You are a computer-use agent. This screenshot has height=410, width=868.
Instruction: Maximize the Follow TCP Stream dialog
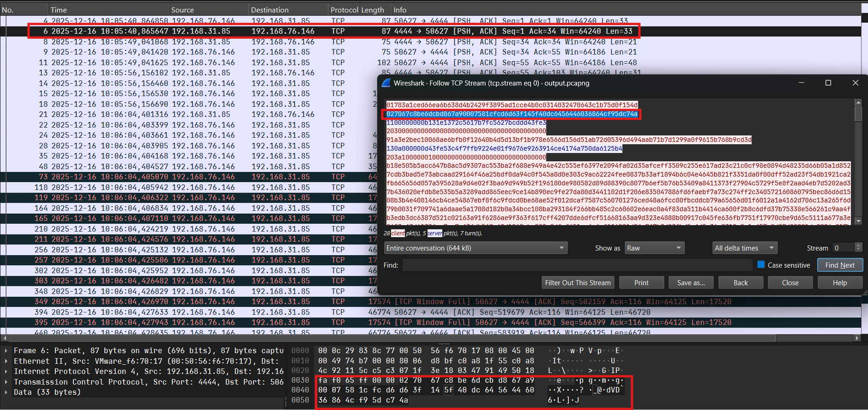828,83
